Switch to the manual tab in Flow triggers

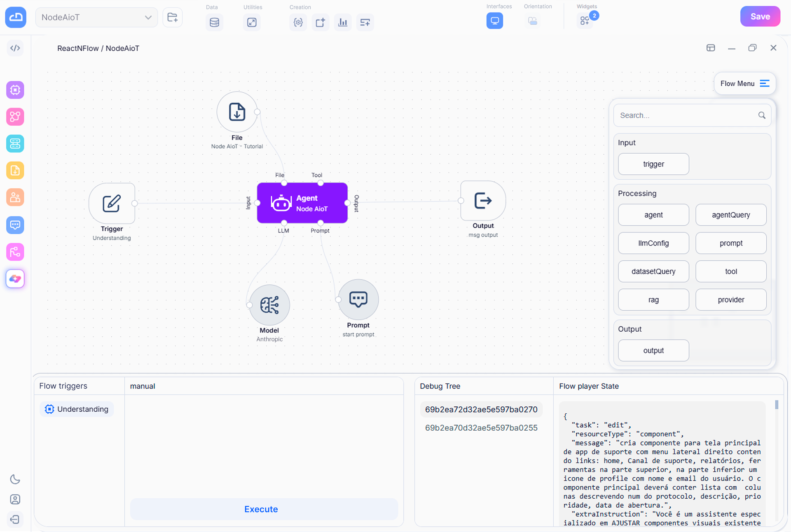(143, 386)
